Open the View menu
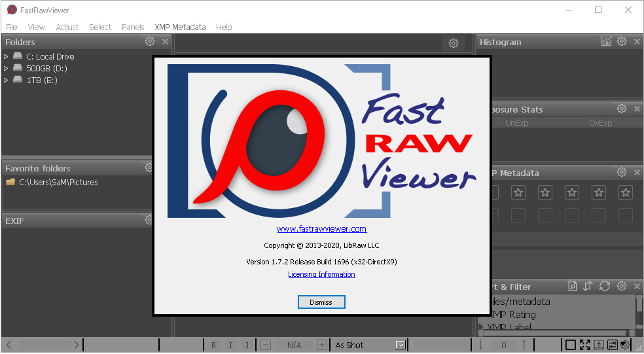644x354 pixels. (36, 27)
